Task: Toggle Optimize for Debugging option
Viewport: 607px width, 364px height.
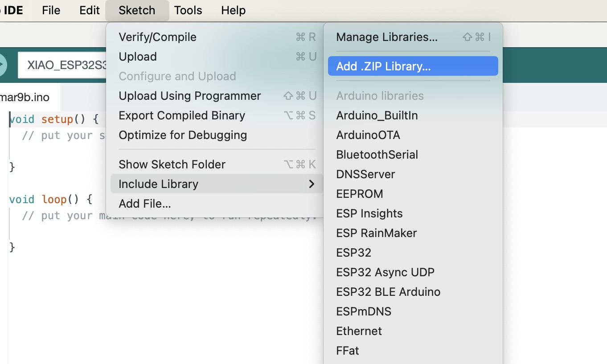Action: [x=217, y=135]
